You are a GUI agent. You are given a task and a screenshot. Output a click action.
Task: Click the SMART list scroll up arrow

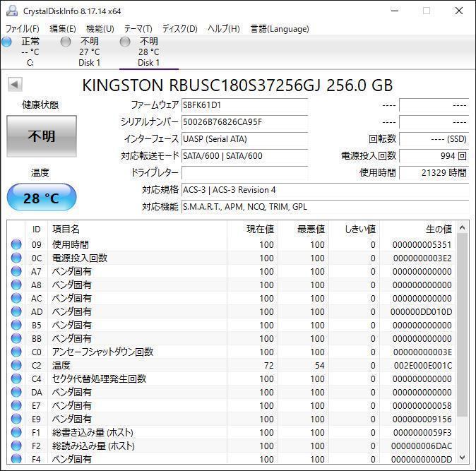[x=462, y=227]
